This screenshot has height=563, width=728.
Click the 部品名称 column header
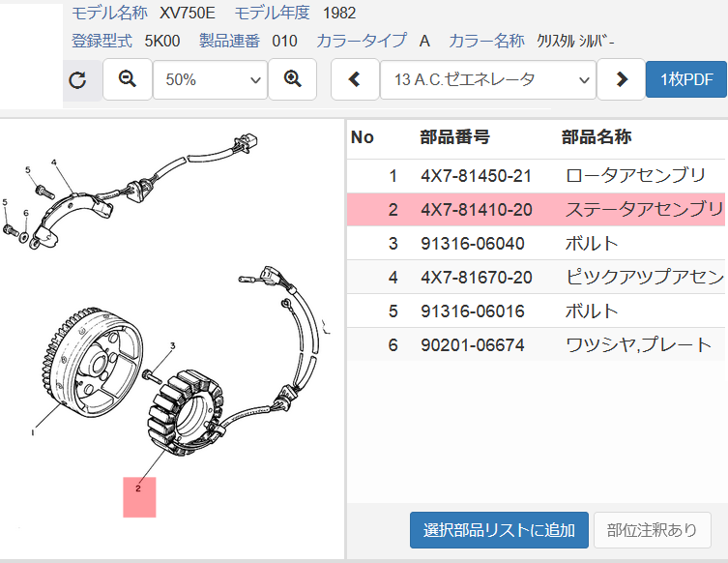pos(597,137)
